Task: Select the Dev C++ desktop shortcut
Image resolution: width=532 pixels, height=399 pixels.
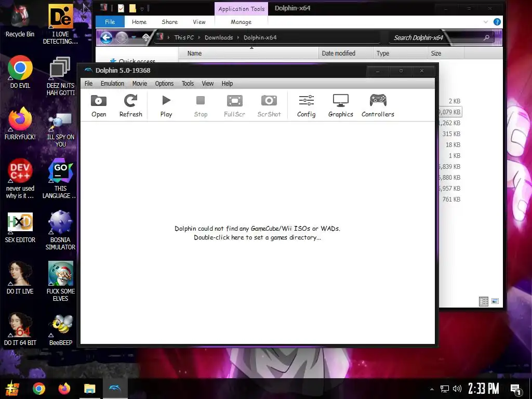Action: click(x=20, y=178)
